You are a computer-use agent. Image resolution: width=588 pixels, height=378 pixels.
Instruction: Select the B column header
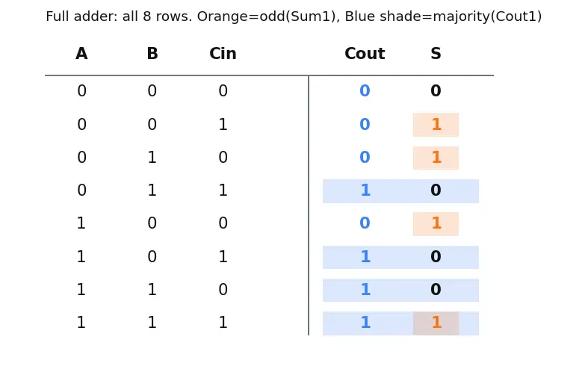[152, 54]
